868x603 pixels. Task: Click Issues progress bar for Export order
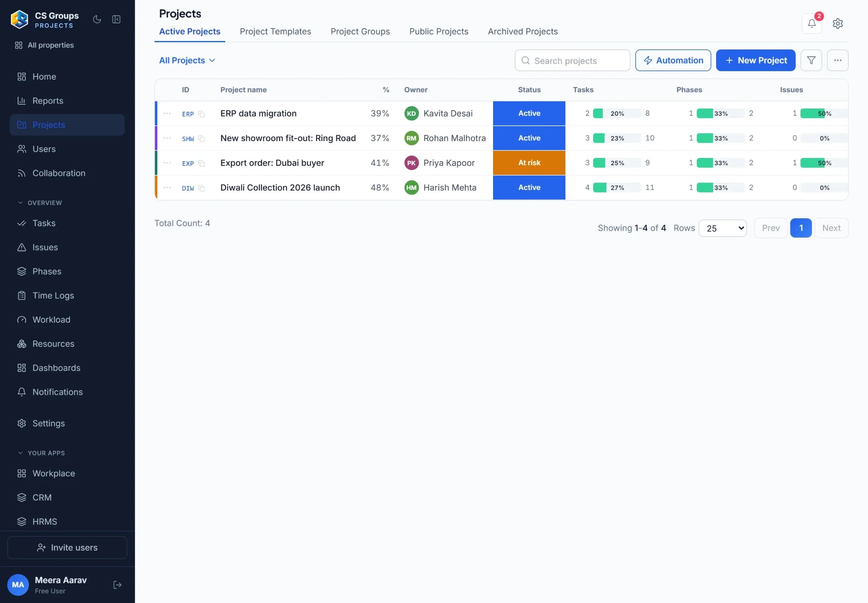824,163
